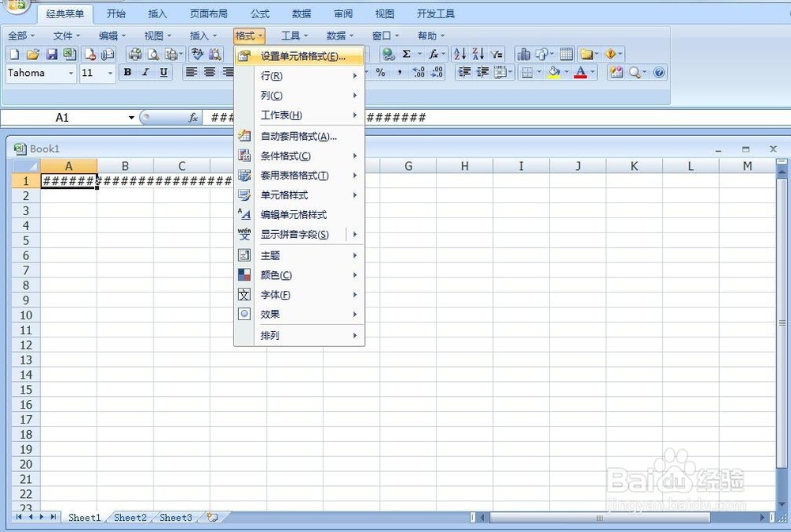Click the Theme icon beside 主题
This screenshot has width=791, height=532.
pos(244,255)
